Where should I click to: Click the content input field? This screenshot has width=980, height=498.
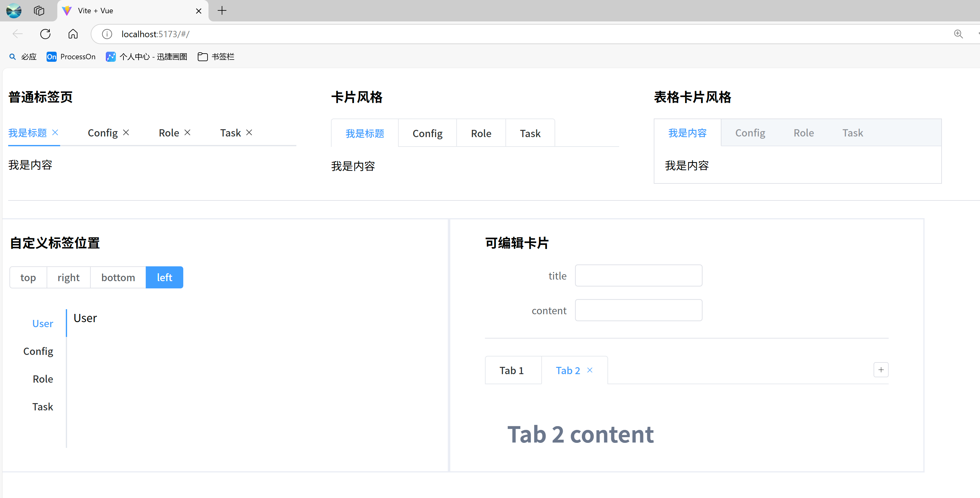pyautogui.click(x=638, y=310)
